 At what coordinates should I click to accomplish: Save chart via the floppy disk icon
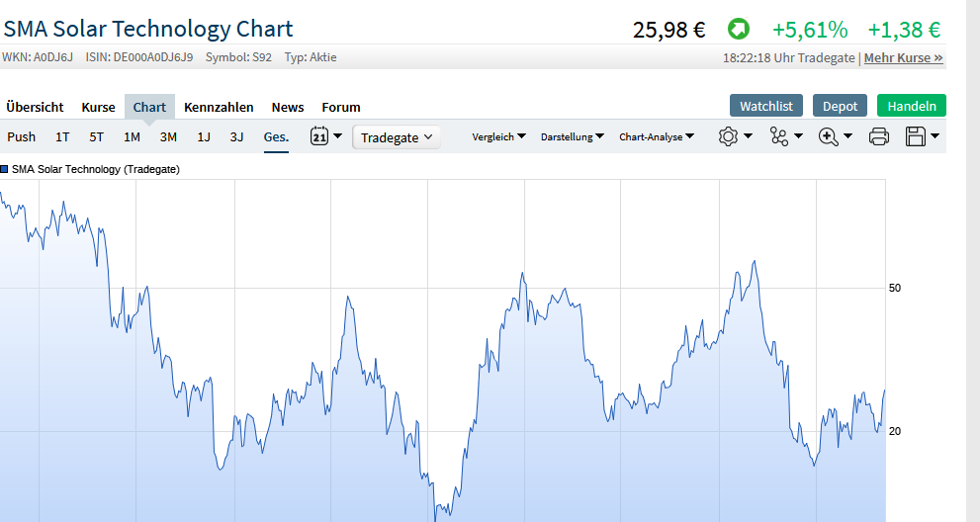(x=916, y=136)
